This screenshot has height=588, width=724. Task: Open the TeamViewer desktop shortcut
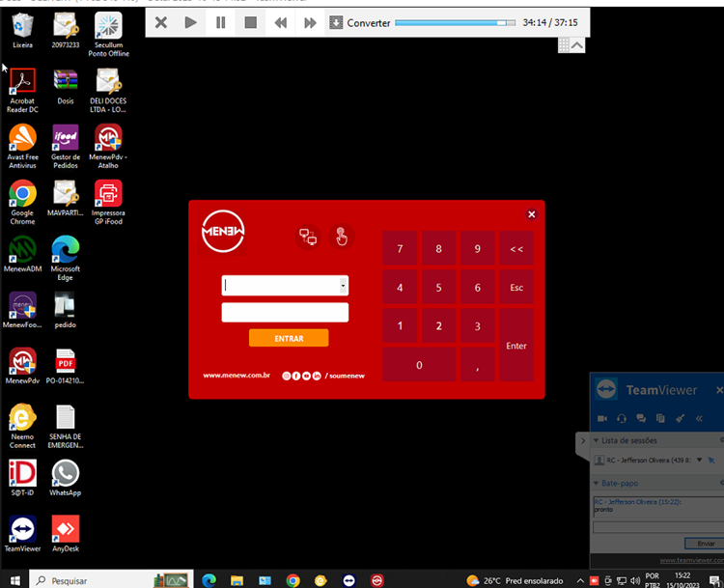(x=22, y=534)
